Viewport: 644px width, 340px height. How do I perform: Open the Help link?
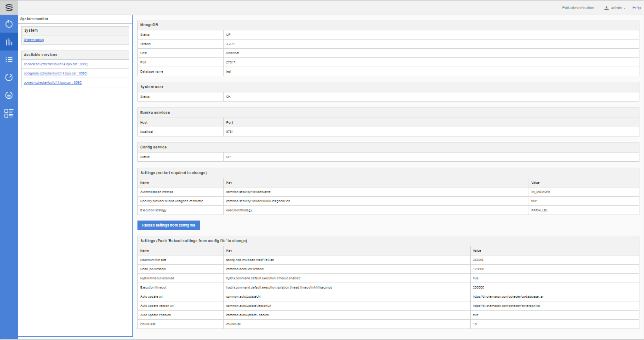point(637,8)
